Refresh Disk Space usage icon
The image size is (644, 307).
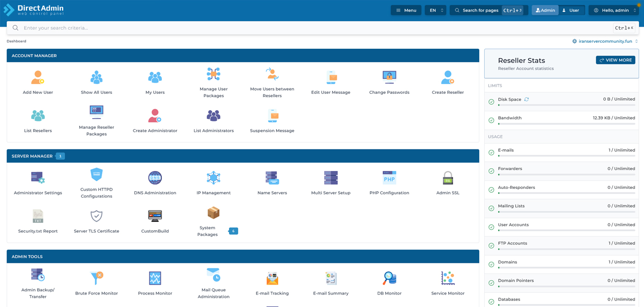[527, 99]
